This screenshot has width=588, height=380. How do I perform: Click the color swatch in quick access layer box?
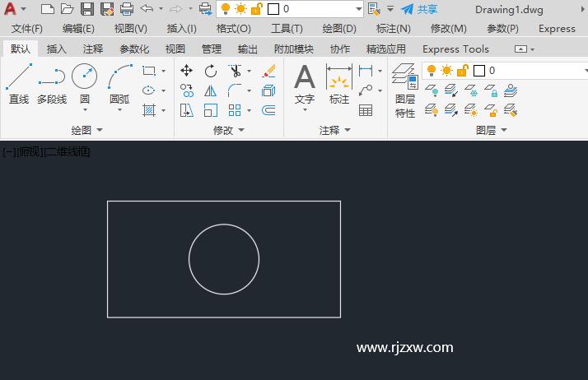pyautogui.click(x=273, y=8)
